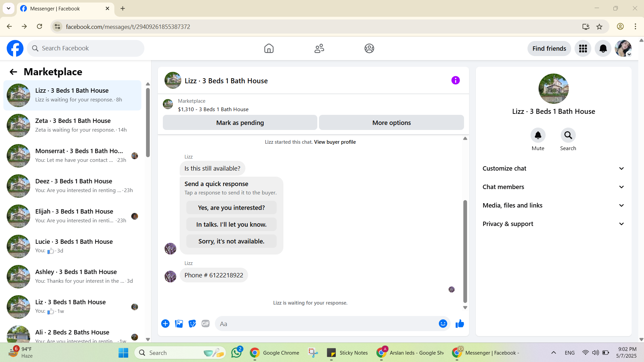Screen dimensions: 644x362
Task: Choose a GIF icon
Action: 205,323
